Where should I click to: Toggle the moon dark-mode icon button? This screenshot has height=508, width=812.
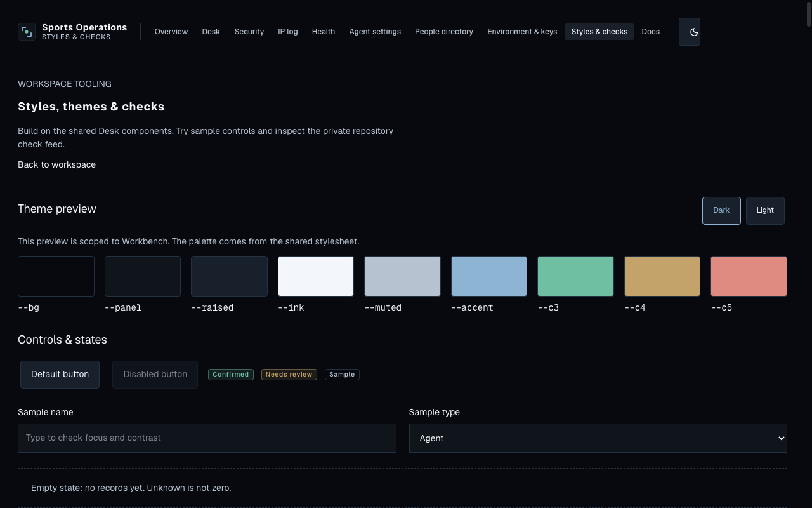(x=690, y=32)
